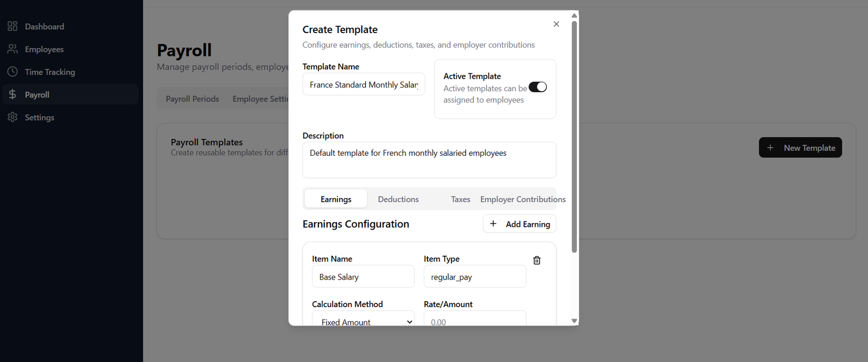Click the Employees people icon
The height and width of the screenshot is (362, 868).
click(x=12, y=49)
